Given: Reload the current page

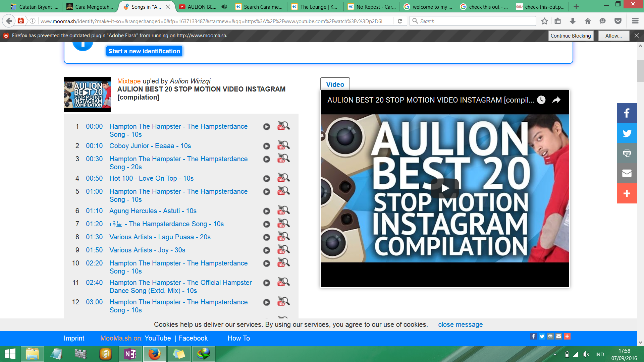Looking at the screenshot, I should (x=400, y=21).
